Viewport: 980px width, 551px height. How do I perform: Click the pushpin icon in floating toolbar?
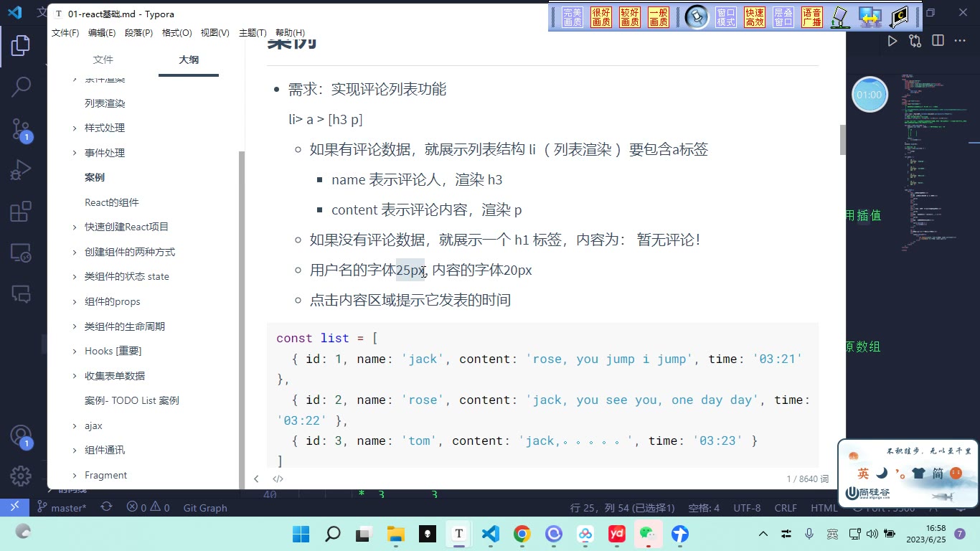[696, 17]
